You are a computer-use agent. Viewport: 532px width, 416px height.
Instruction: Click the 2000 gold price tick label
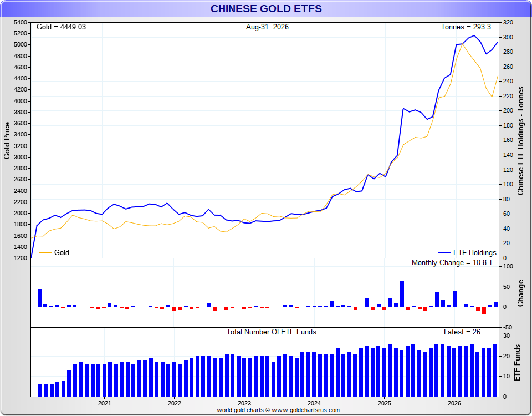pyautogui.click(x=21, y=213)
